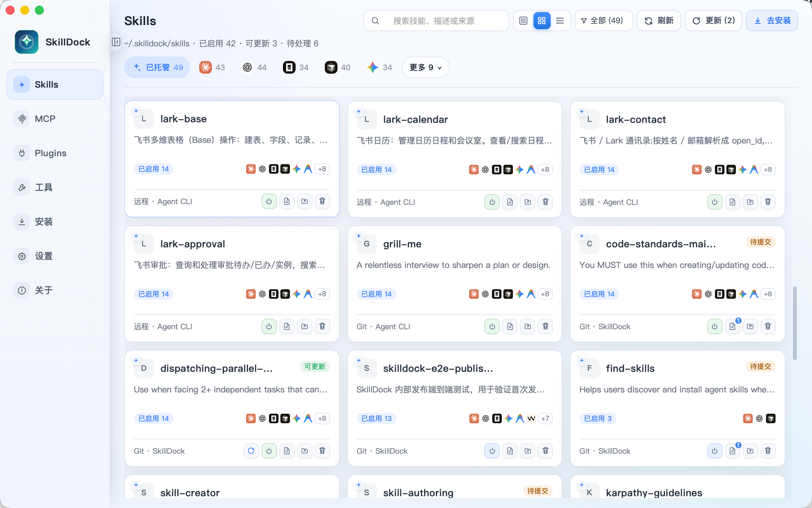
Task: Open 关于 in the sidebar
Action: [x=55, y=290]
